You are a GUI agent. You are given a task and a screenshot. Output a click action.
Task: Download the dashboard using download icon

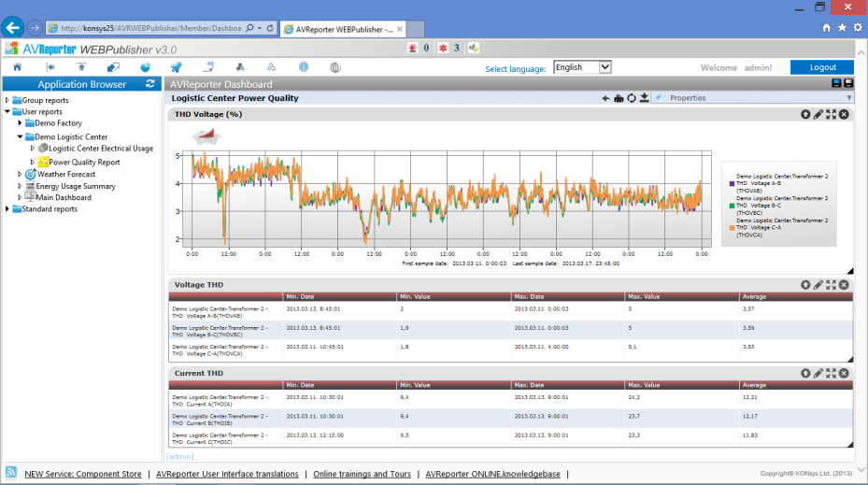645,98
